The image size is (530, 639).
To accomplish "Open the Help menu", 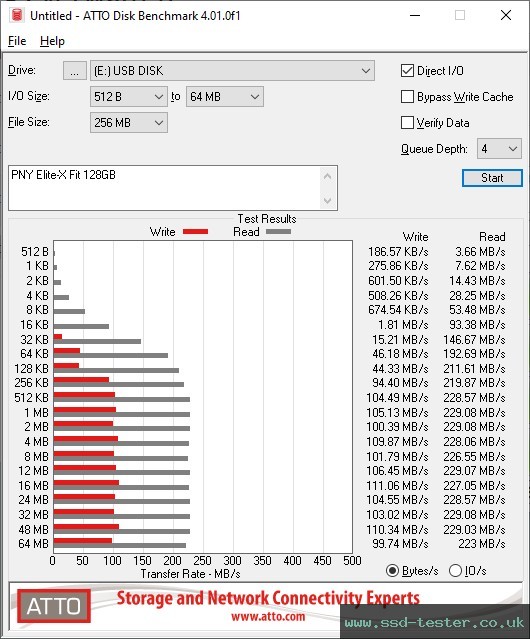I will click(52, 41).
